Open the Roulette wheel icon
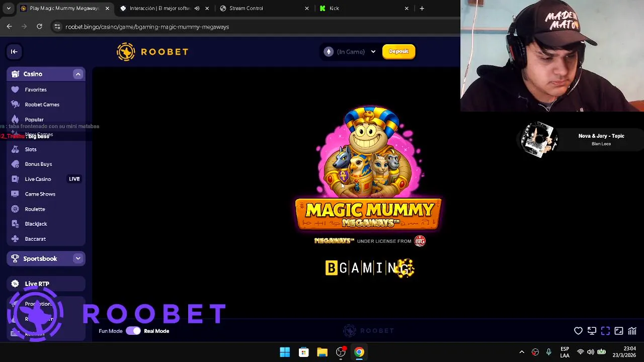 pyautogui.click(x=15, y=209)
